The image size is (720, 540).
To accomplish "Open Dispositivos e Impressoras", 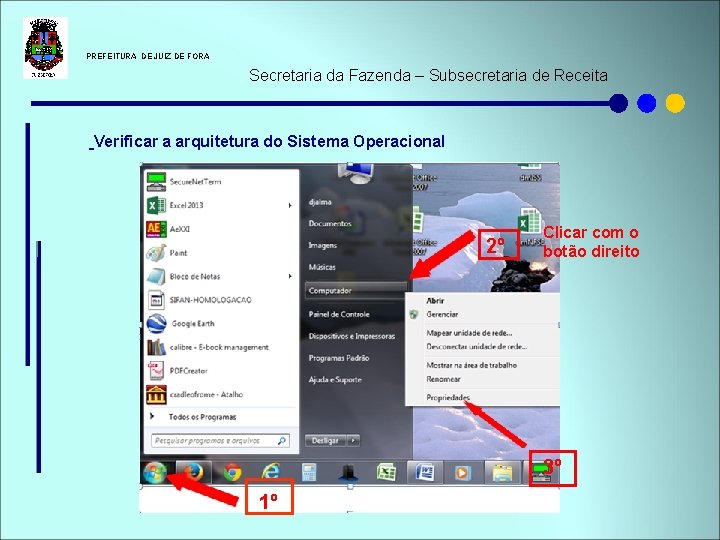I will 352,336.
